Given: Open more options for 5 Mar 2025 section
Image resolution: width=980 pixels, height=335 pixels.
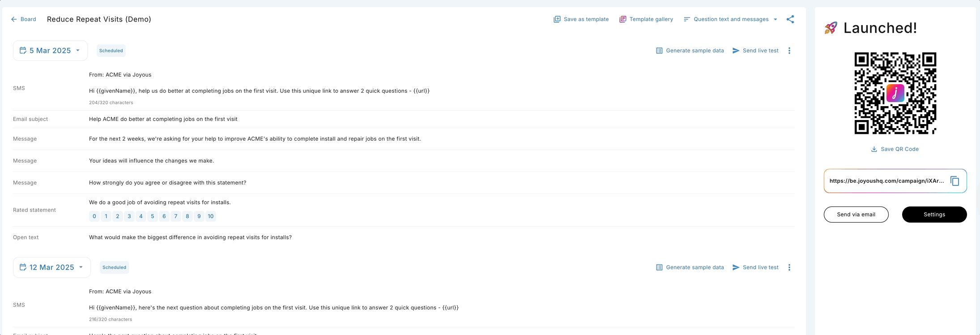Looking at the screenshot, I should pos(789,51).
